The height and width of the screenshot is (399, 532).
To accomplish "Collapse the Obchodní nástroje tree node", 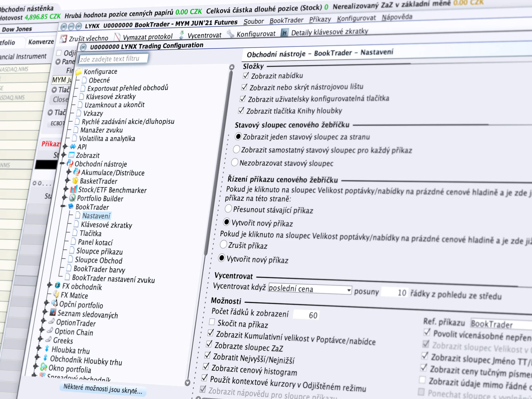I will coord(62,163).
